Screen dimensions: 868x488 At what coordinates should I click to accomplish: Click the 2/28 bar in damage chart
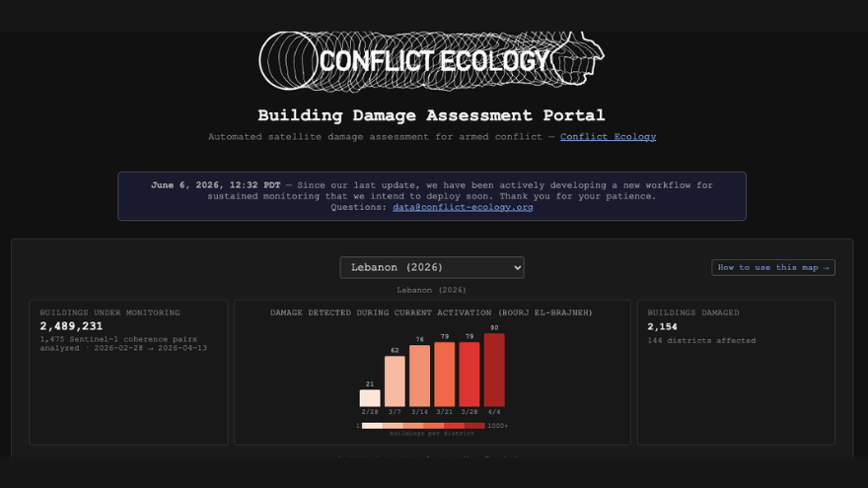[x=370, y=398]
